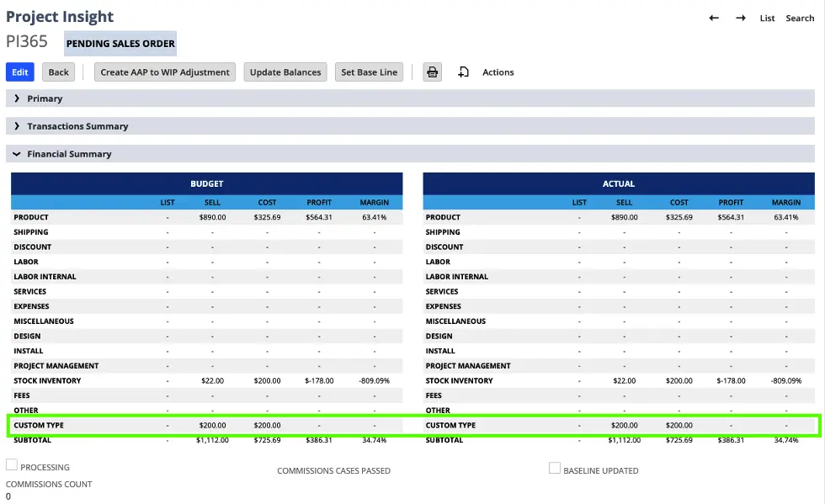
Task: Click the Back button
Action: [x=58, y=72]
